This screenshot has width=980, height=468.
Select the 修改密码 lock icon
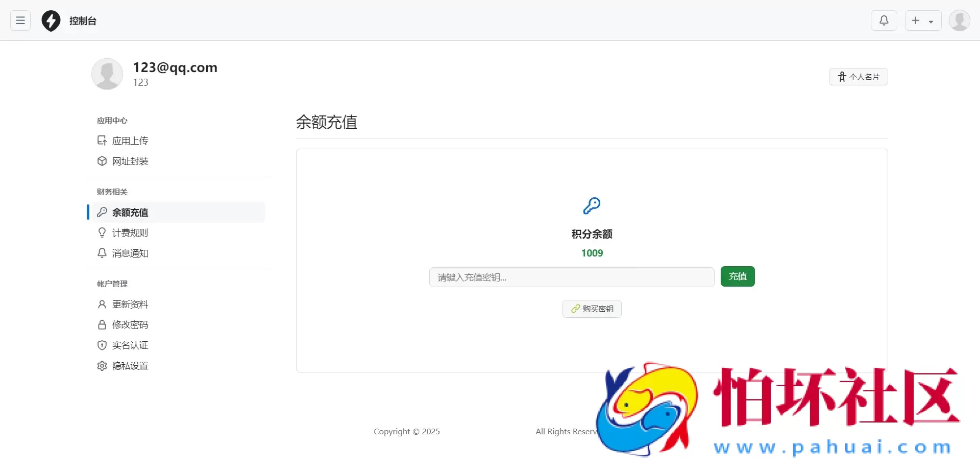pyautogui.click(x=102, y=324)
